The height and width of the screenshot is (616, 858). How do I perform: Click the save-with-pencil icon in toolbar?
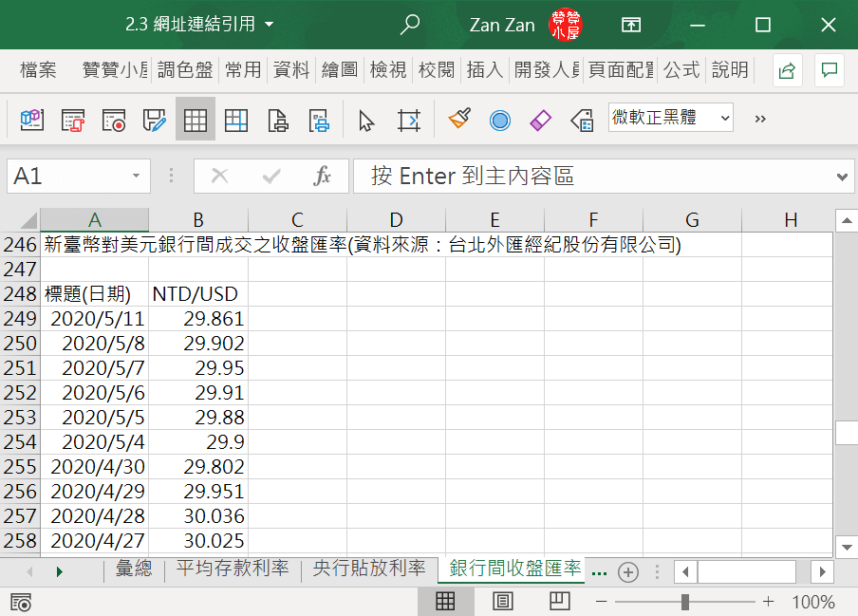(155, 120)
